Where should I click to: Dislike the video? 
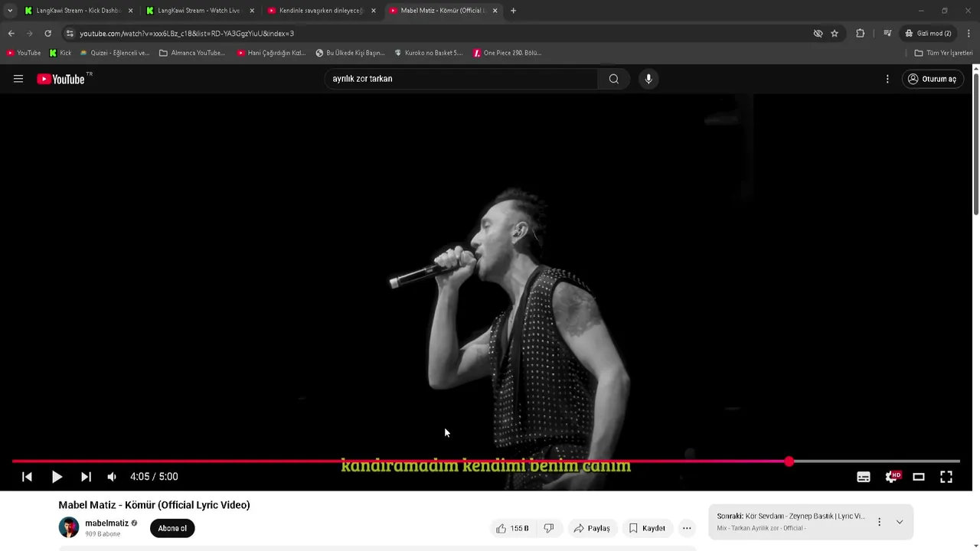(549, 528)
